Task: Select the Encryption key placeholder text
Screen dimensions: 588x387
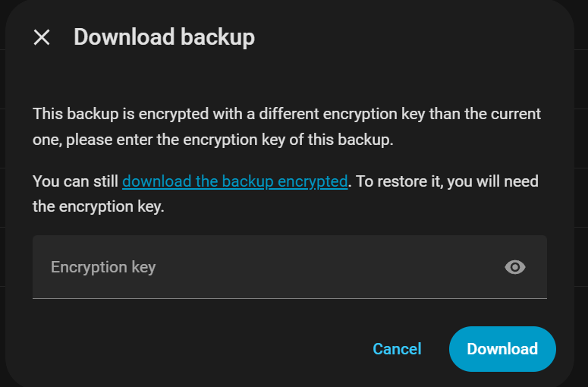Action: (103, 267)
